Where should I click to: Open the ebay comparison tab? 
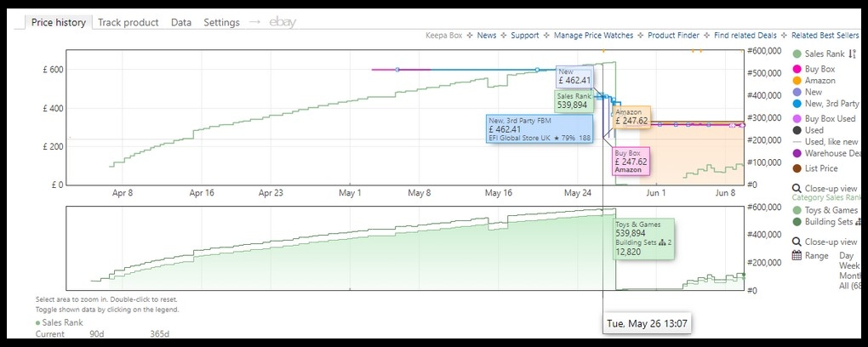pos(283,22)
